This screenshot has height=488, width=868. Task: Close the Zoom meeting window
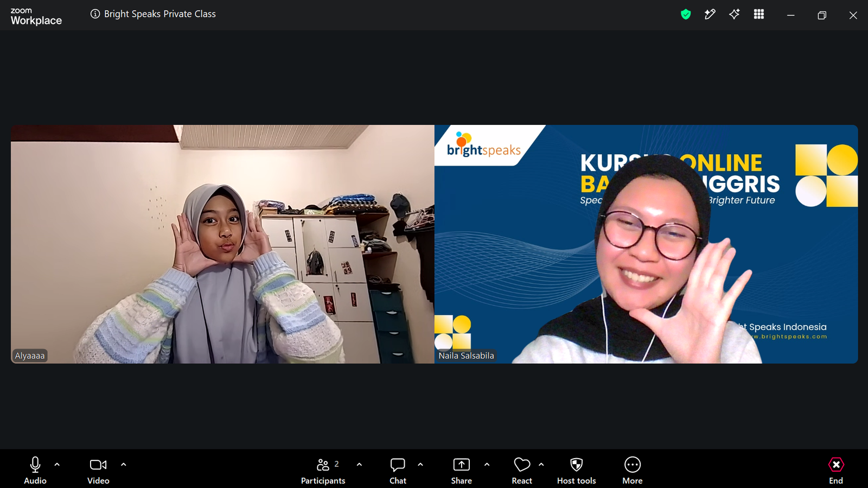click(x=853, y=15)
